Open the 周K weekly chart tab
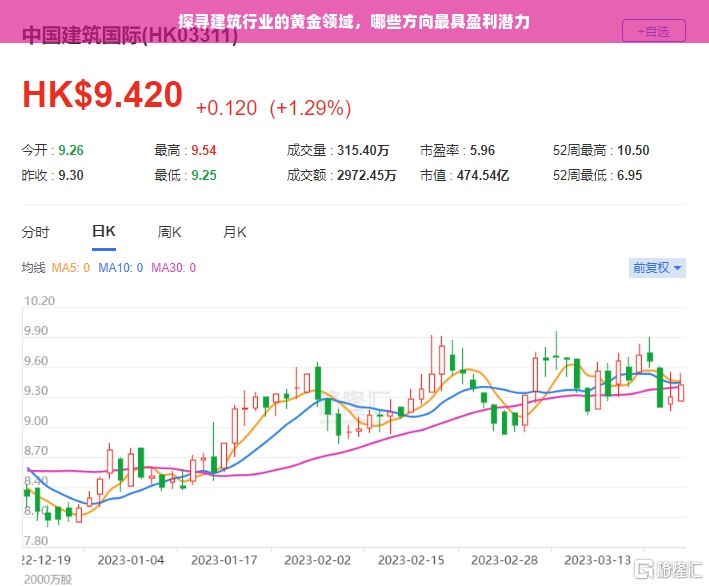The height and width of the screenshot is (586, 709). point(169,232)
